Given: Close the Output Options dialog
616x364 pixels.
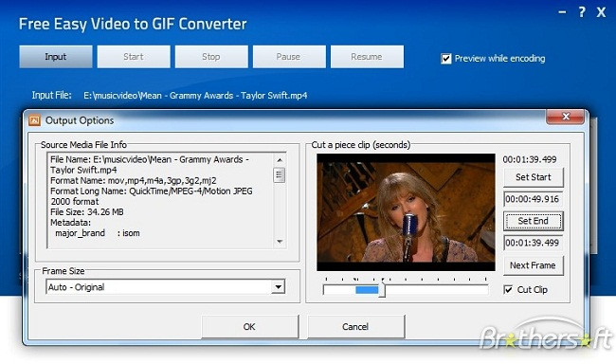Looking at the screenshot, I should click(566, 117).
